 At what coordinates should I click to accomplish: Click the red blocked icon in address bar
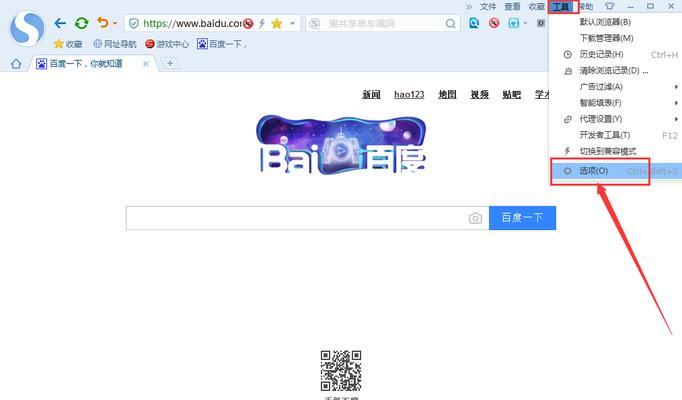[248, 23]
